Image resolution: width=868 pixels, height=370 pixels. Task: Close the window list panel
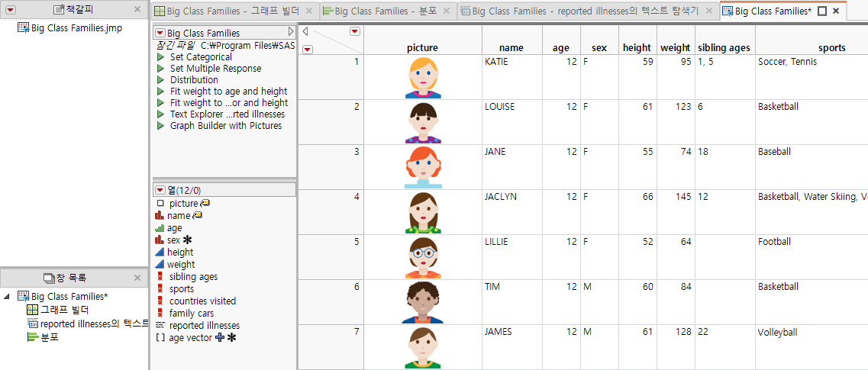point(137,278)
